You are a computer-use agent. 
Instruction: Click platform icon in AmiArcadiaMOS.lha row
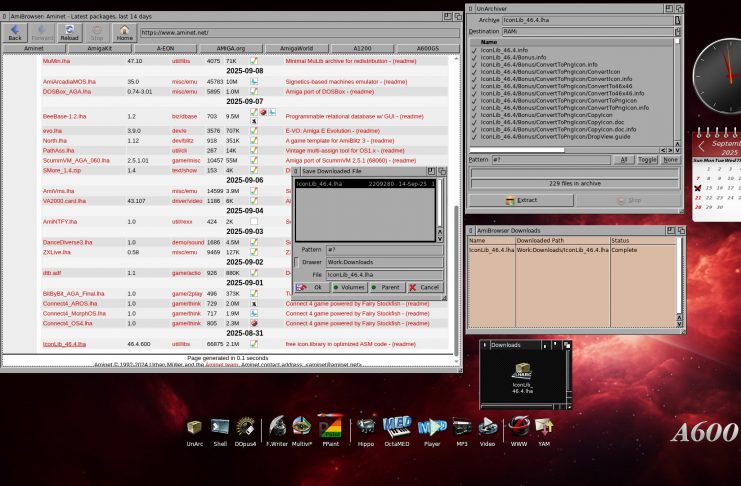tap(254, 82)
